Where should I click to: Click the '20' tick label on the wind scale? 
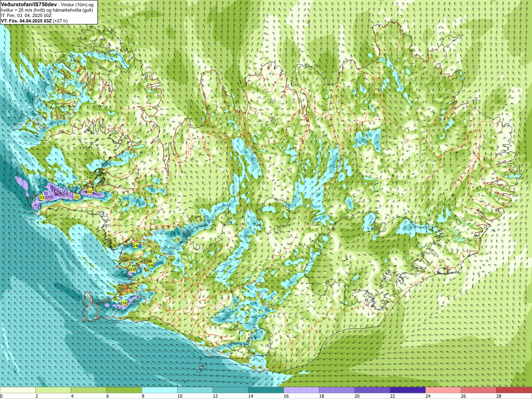(x=357, y=396)
